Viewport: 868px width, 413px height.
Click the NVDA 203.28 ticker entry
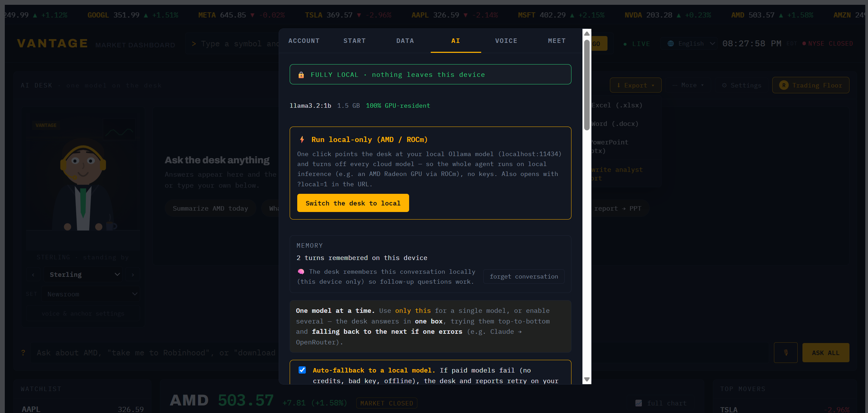668,15
